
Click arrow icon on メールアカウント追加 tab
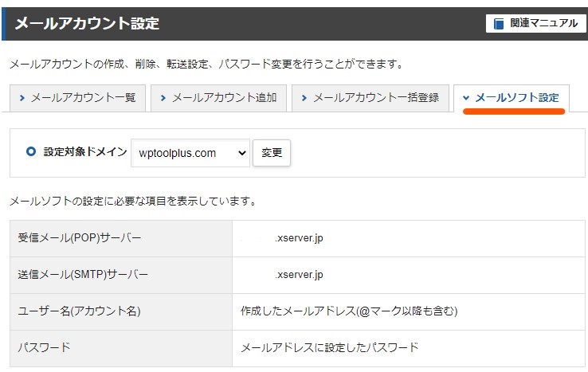163,98
